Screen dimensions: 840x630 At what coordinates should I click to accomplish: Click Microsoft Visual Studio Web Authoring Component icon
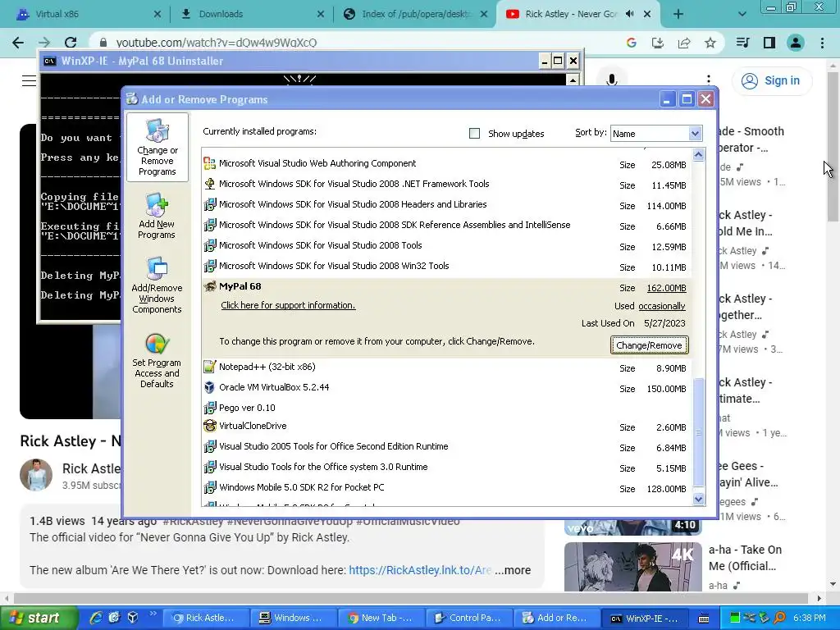[x=209, y=163]
